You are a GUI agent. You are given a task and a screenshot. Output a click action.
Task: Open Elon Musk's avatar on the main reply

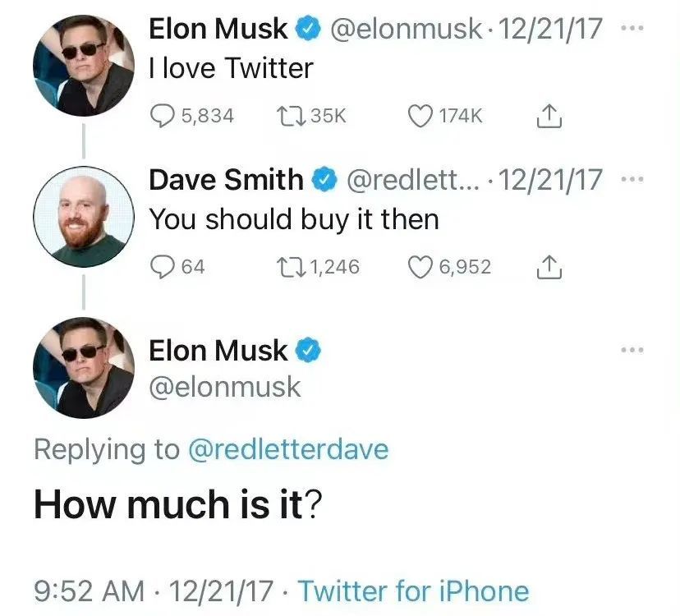(x=84, y=367)
